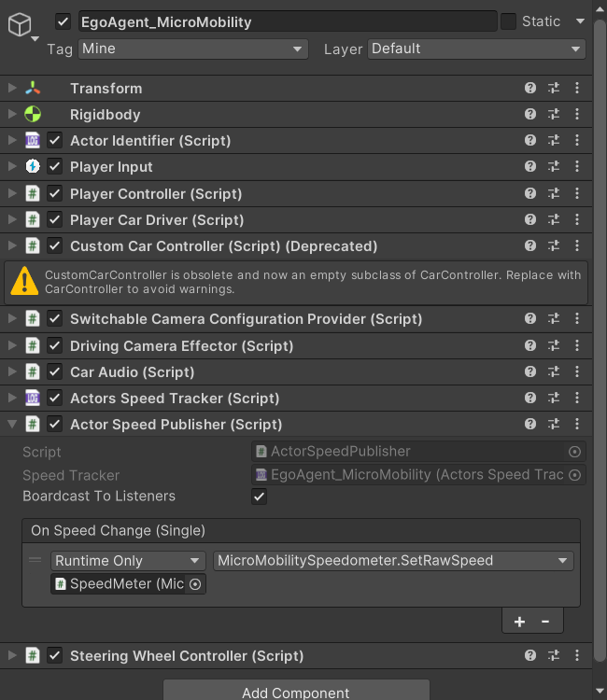The width and height of the screenshot is (607, 700).
Task: Open the Driving Camera Effector options menu
Action: click(x=577, y=345)
